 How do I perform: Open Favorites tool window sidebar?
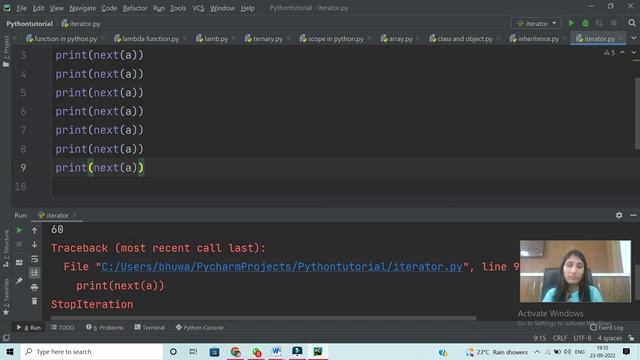[x=6, y=297]
